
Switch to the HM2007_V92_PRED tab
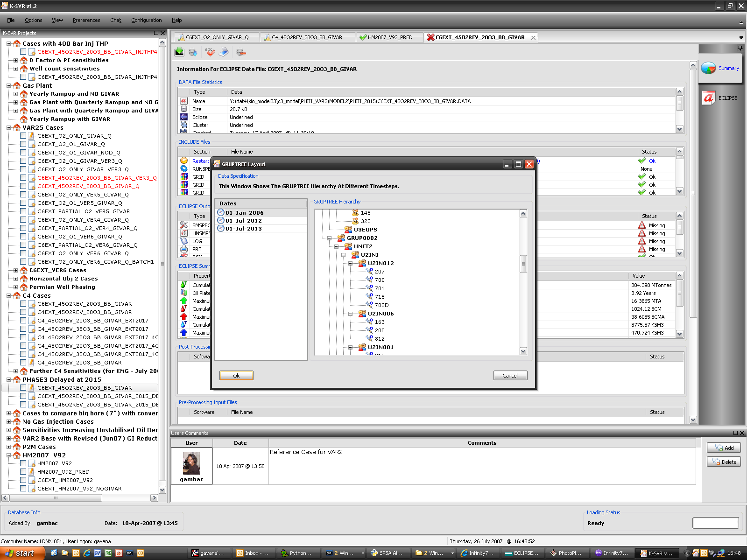389,37
